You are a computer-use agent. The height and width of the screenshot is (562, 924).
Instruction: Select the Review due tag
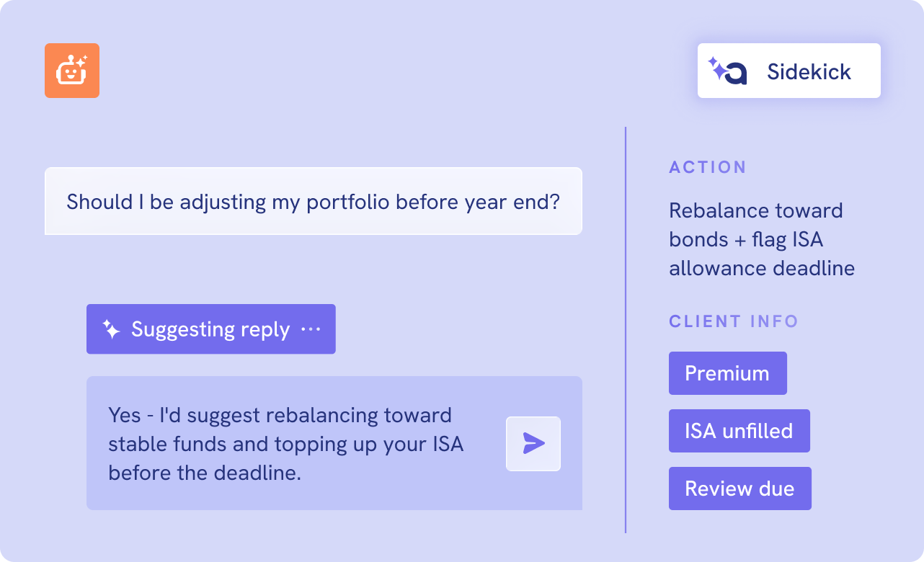[x=740, y=489]
